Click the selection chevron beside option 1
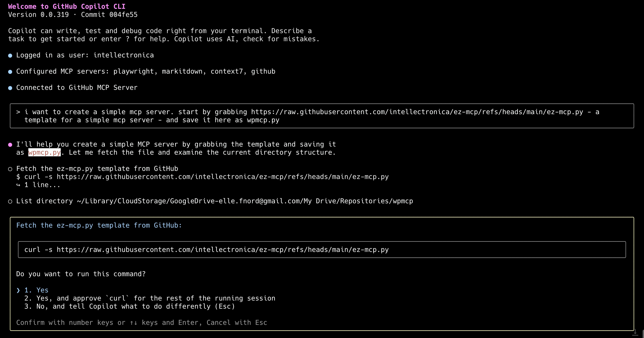644x338 pixels. [x=18, y=290]
